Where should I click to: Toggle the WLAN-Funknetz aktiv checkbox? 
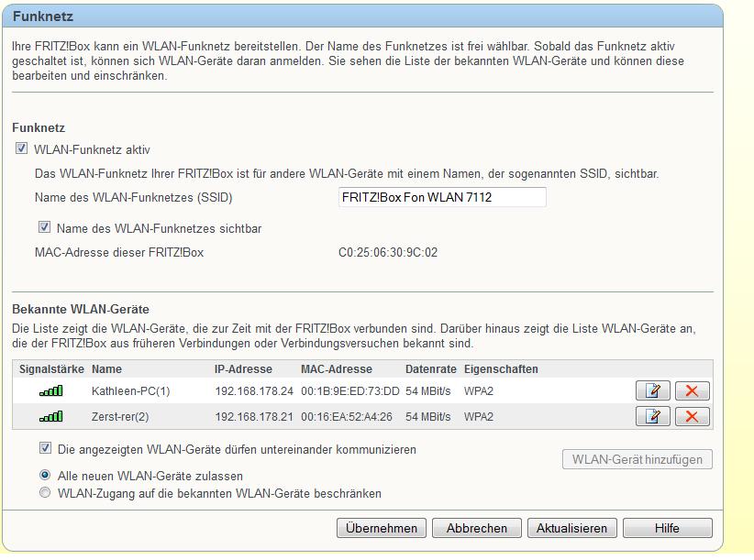[21, 148]
